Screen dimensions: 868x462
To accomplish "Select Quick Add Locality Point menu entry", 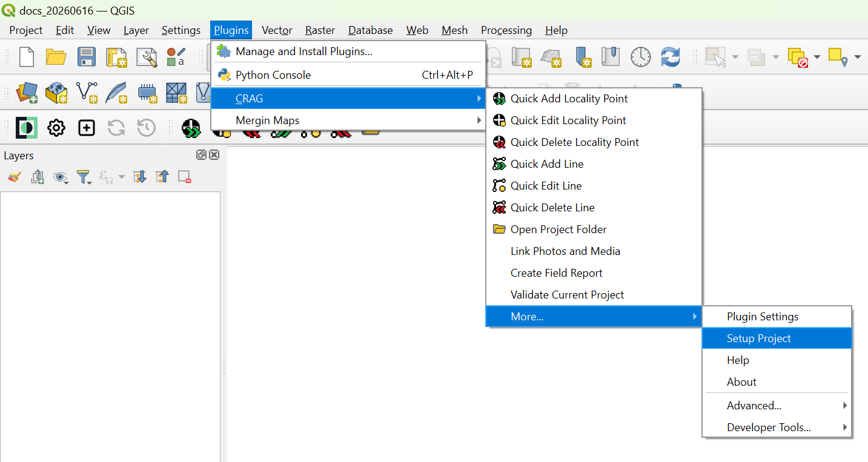I will pos(594,99).
